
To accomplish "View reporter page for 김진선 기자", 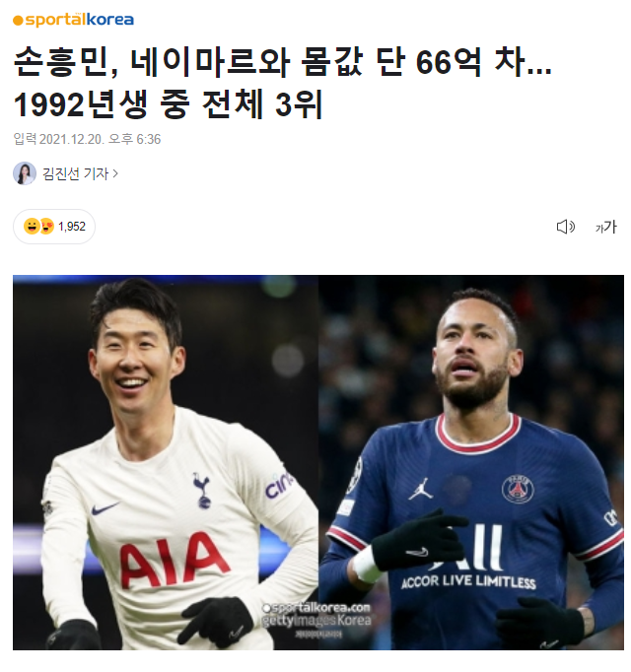I will (x=76, y=173).
